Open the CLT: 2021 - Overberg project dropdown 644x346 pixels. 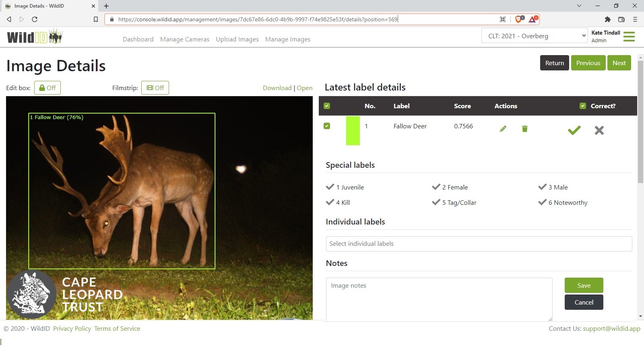[x=535, y=36]
